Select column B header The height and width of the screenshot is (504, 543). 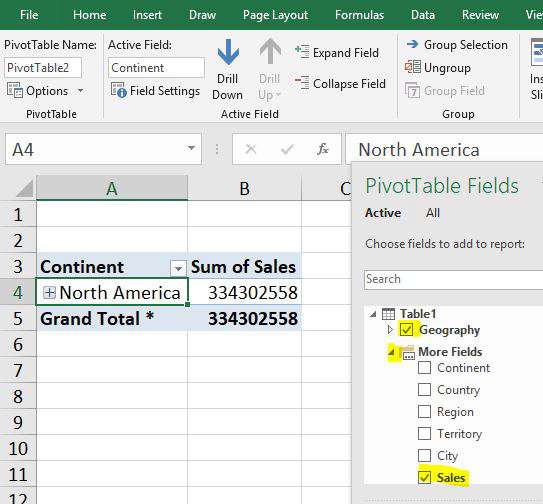click(244, 188)
